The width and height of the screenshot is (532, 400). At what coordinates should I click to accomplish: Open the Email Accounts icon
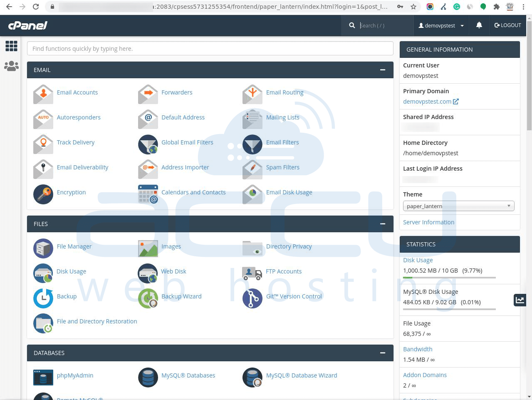coord(43,94)
